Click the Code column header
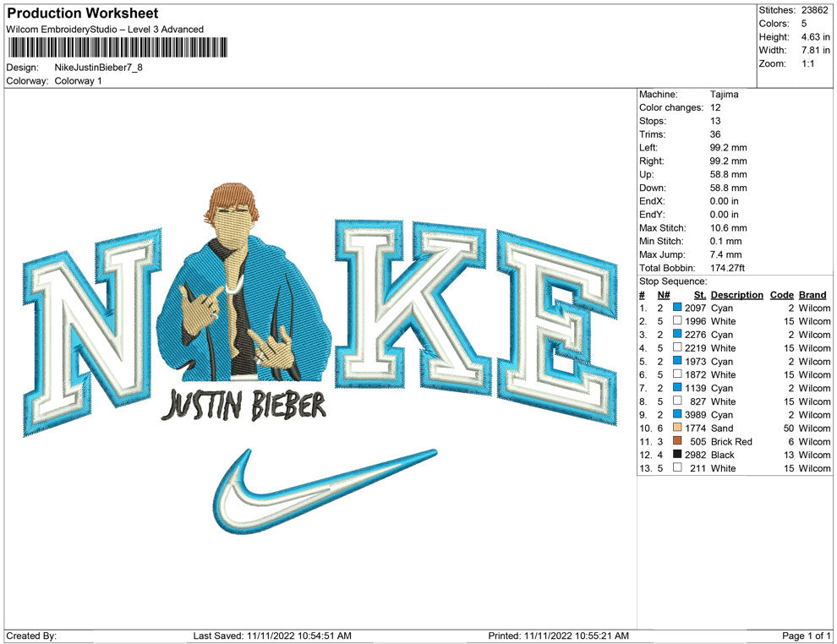The width and height of the screenshot is (837, 644). pos(781,295)
